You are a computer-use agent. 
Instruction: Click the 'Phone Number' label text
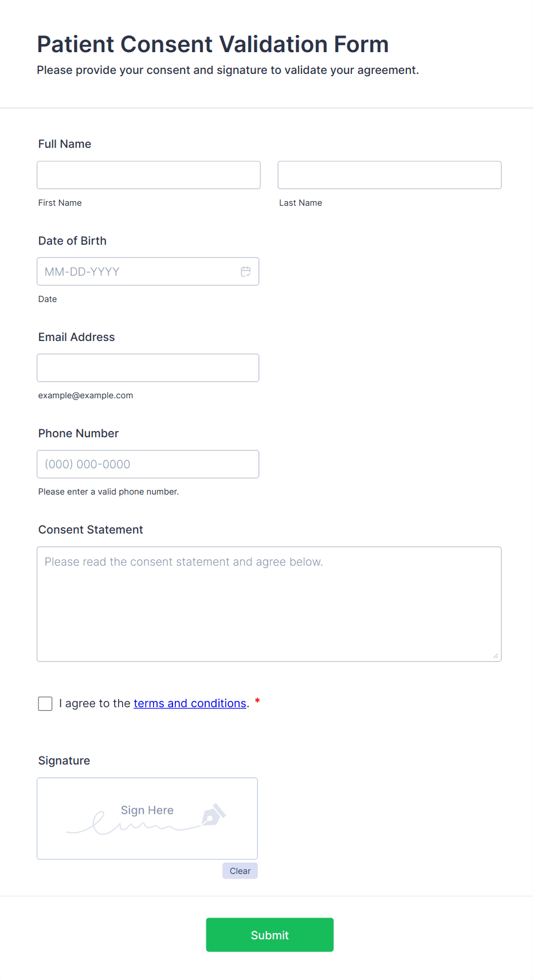click(x=79, y=433)
